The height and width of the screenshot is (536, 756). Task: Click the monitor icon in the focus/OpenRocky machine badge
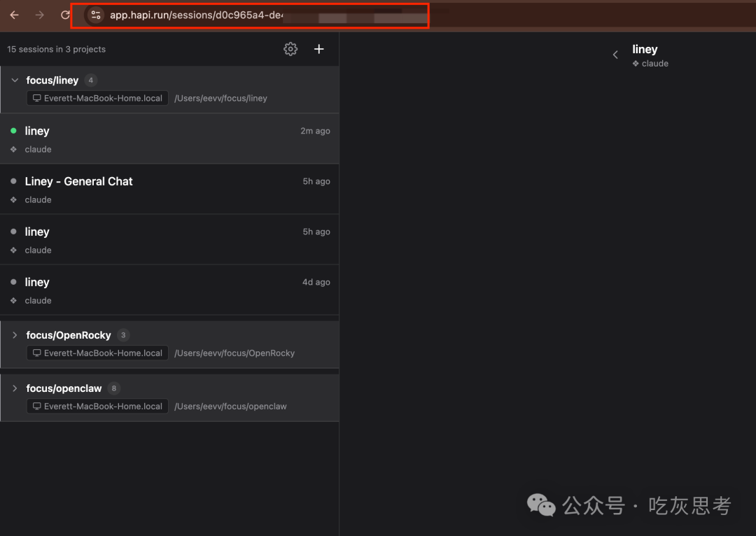(36, 353)
